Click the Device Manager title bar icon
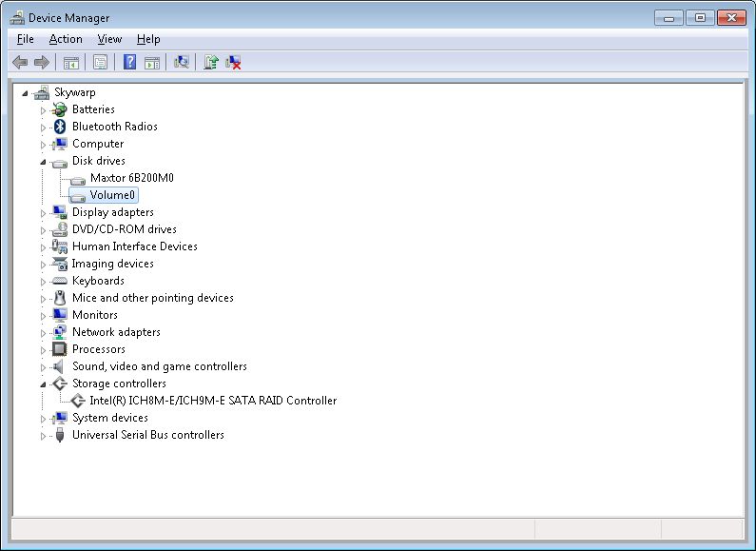Viewport: 756px width, 551px height. coord(17,18)
